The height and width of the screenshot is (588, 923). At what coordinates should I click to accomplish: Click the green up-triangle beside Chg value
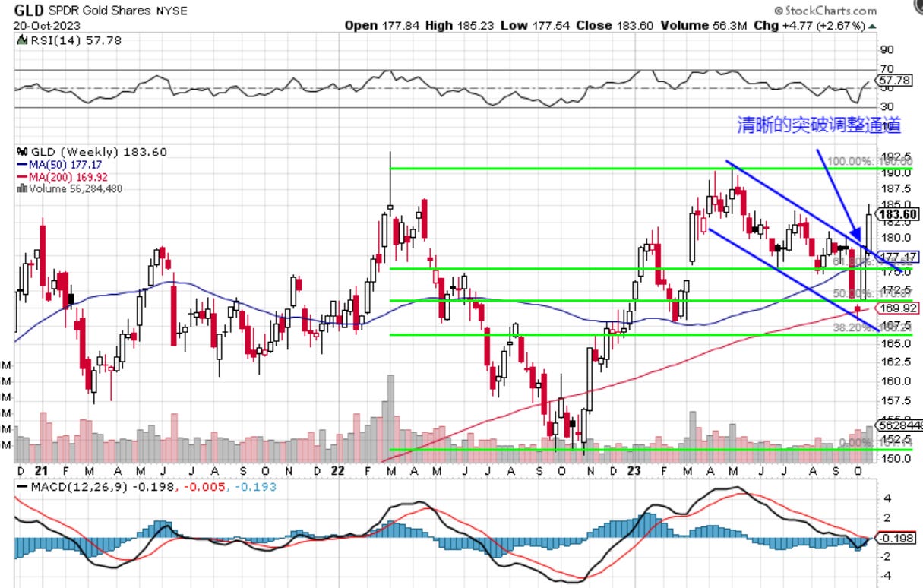coord(872,25)
